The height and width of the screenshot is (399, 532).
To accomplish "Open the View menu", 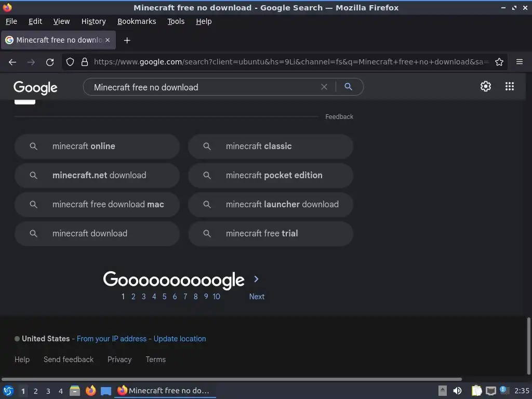I will pyautogui.click(x=61, y=21).
